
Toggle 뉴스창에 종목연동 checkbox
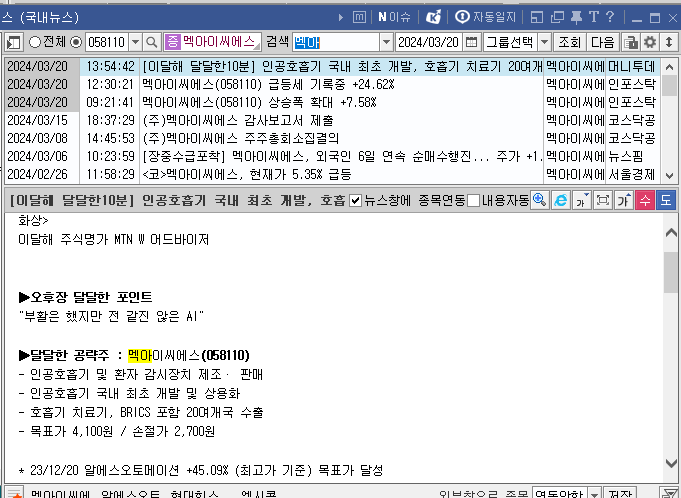tap(355, 201)
